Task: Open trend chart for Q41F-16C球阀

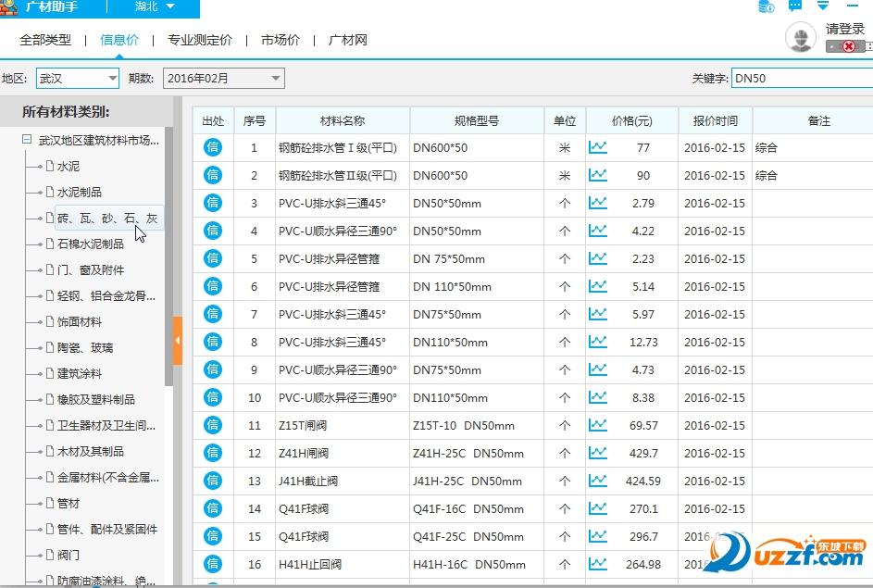Action: [597, 508]
